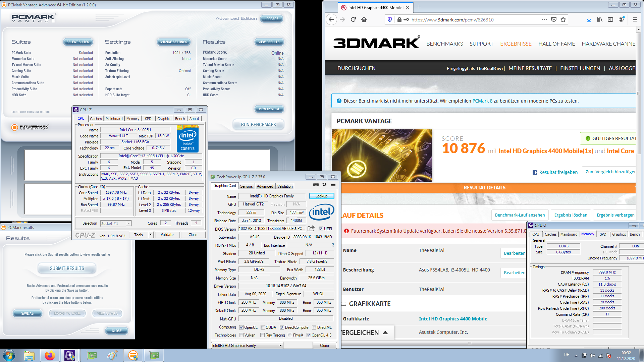Toggle the UEFI checkbox in GPU-Z
Viewport: 644px width, 362px height.
click(321, 229)
